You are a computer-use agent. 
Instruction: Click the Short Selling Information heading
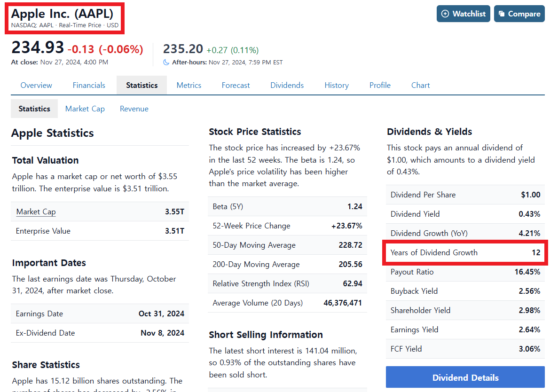pos(266,335)
